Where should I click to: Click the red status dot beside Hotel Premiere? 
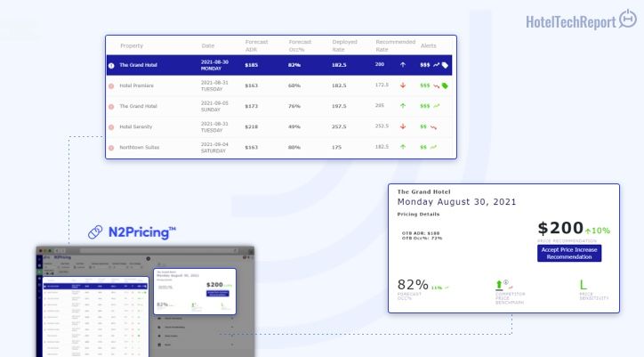point(111,86)
